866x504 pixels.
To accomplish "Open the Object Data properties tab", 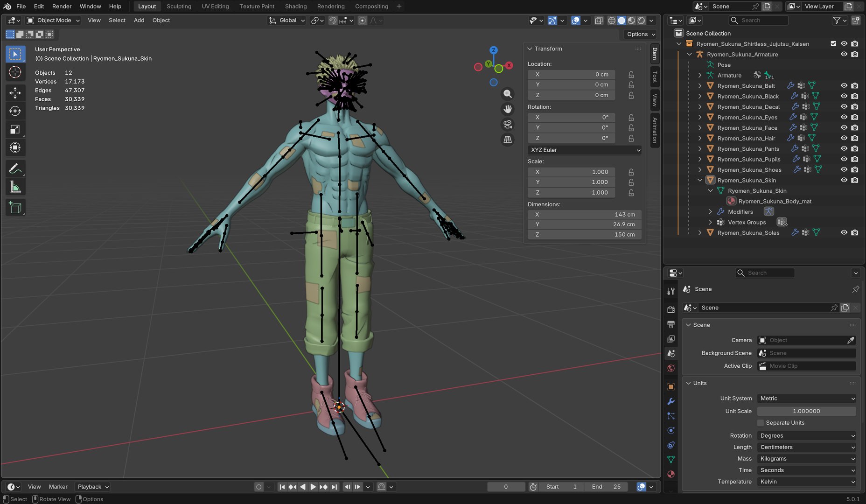I will click(x=671, y=460).
